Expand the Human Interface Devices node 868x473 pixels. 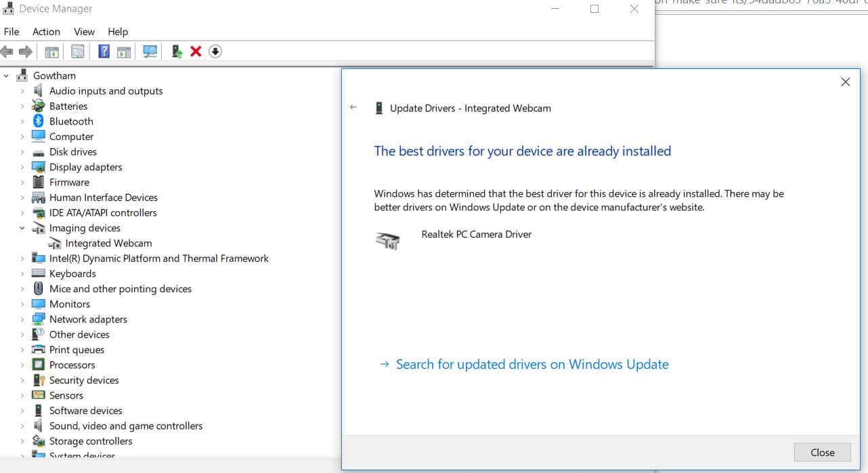tap(22, 198)
